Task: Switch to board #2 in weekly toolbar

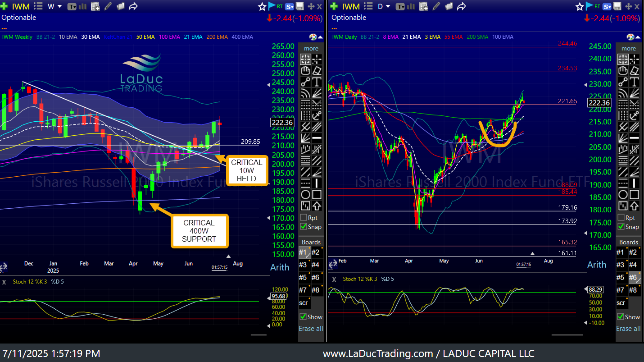Action: pos(316,252)
